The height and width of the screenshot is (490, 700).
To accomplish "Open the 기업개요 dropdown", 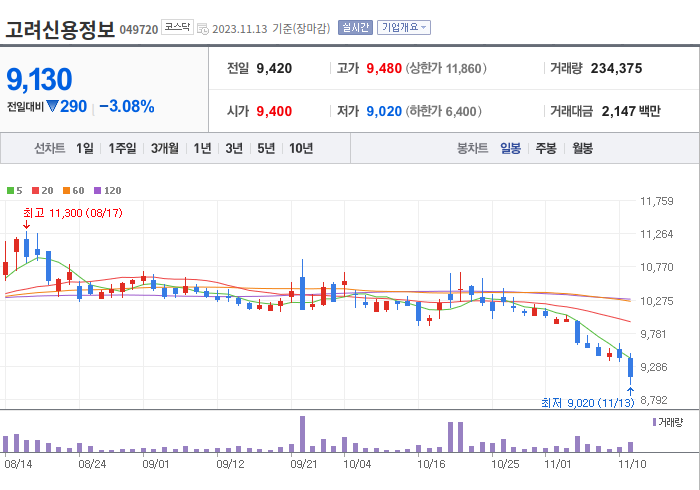I will tap(404, 28).
